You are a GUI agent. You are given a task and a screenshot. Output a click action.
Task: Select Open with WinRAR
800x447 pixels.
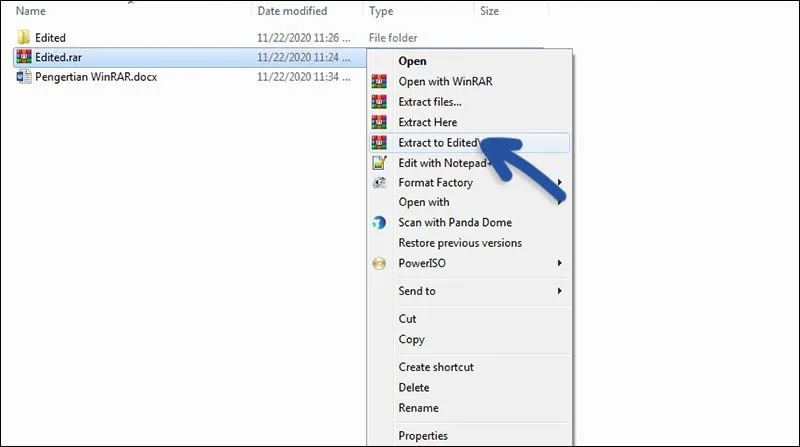pos(469,81)
